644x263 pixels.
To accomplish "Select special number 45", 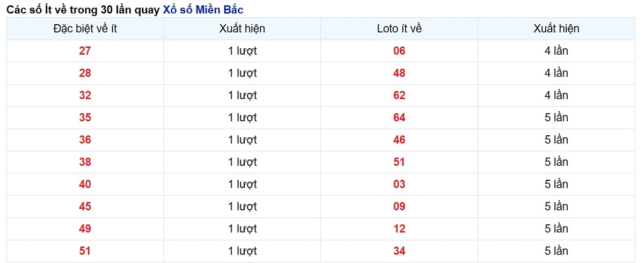I will [85, 207].
